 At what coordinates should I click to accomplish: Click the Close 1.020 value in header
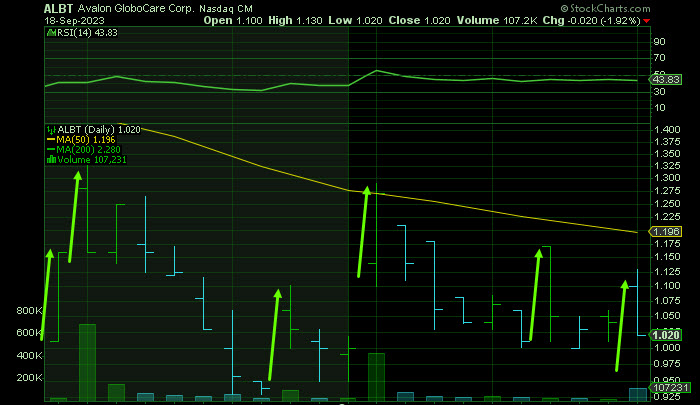coord(419,21)
